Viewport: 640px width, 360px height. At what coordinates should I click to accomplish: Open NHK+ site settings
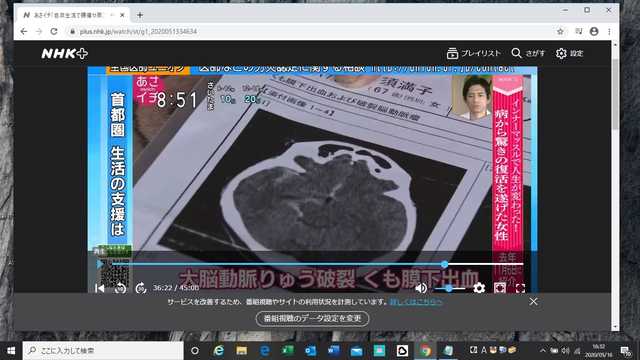tap(570, 53)
